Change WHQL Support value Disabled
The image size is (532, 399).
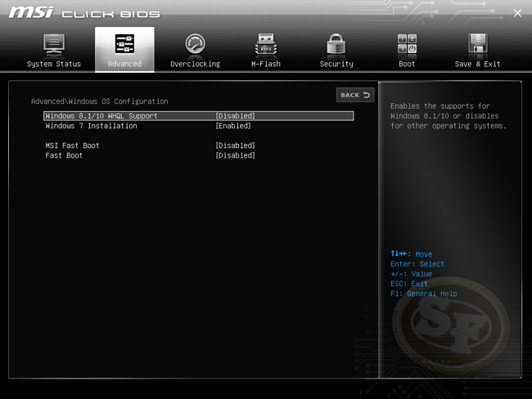point(235,116)
